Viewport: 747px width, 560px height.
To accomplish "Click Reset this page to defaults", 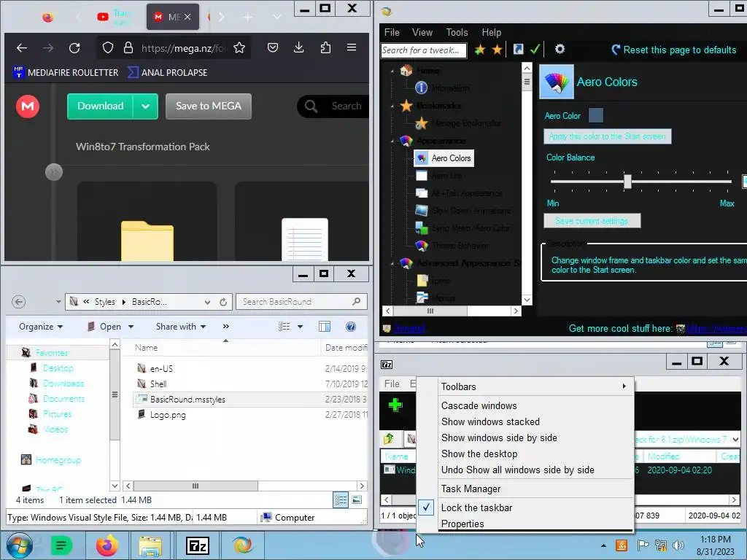I will tap(673, 50).
